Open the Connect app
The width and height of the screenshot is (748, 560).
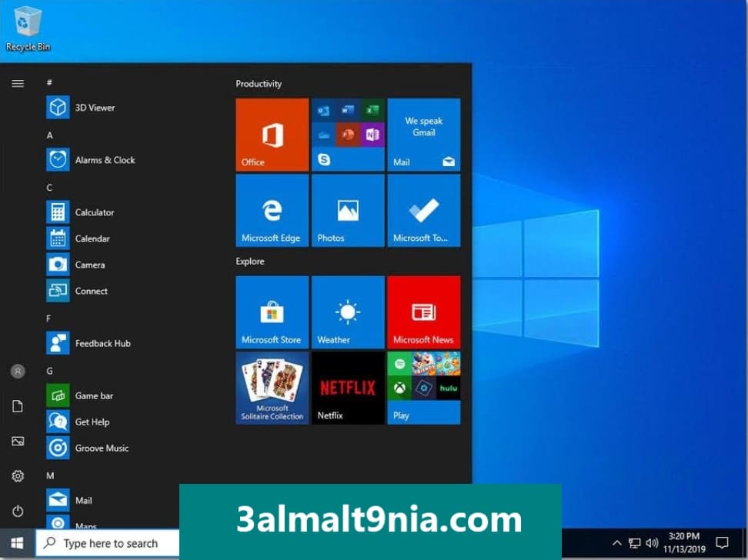pyautogui.click(x=77, y=291)
